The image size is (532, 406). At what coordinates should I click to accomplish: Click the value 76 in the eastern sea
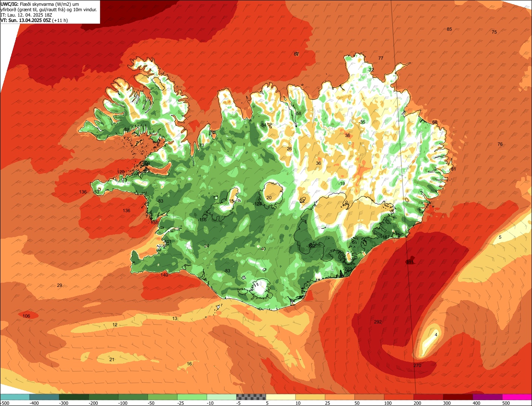(500, 144)
